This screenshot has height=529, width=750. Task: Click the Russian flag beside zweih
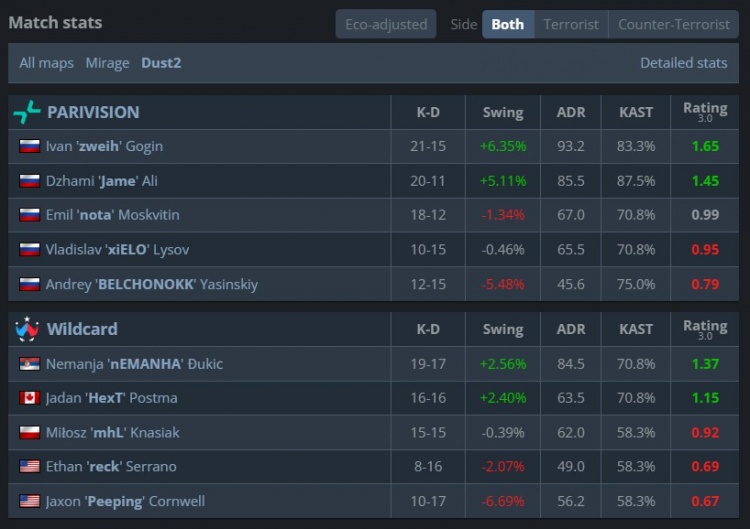pyautogui.click(x=29, y=146)
